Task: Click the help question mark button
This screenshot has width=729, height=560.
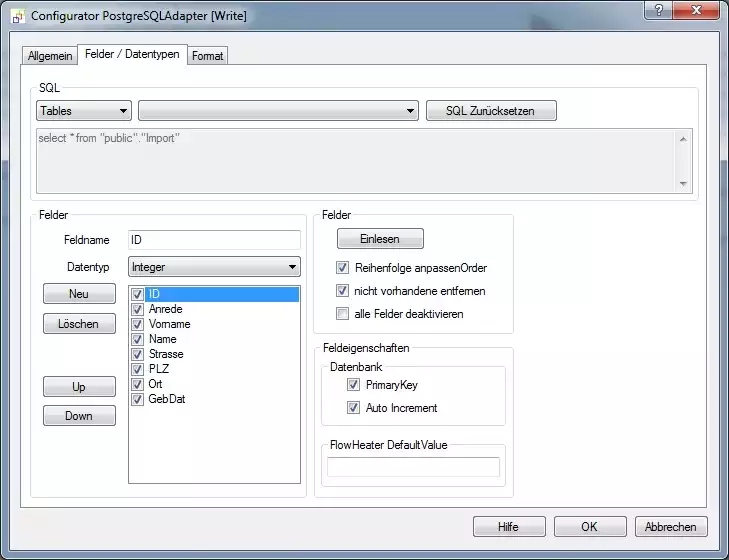Action: 657,10
